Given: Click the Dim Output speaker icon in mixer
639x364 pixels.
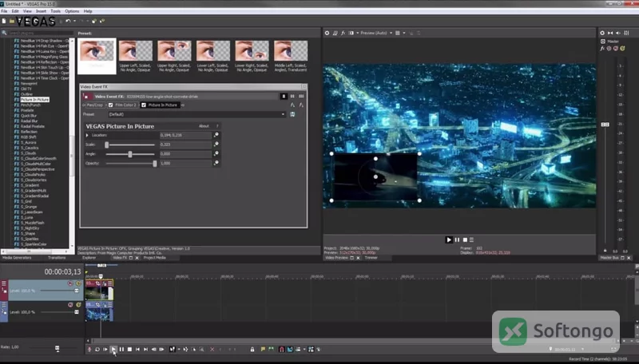Looking at the screenshot, I should click(x=617, y=33).
